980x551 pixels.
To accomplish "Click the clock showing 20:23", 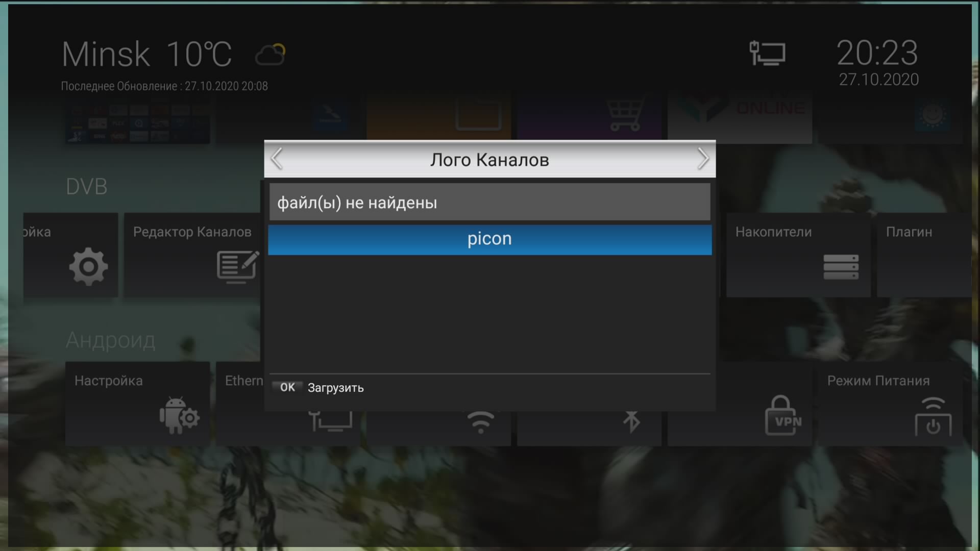I will tap(877, 53).
